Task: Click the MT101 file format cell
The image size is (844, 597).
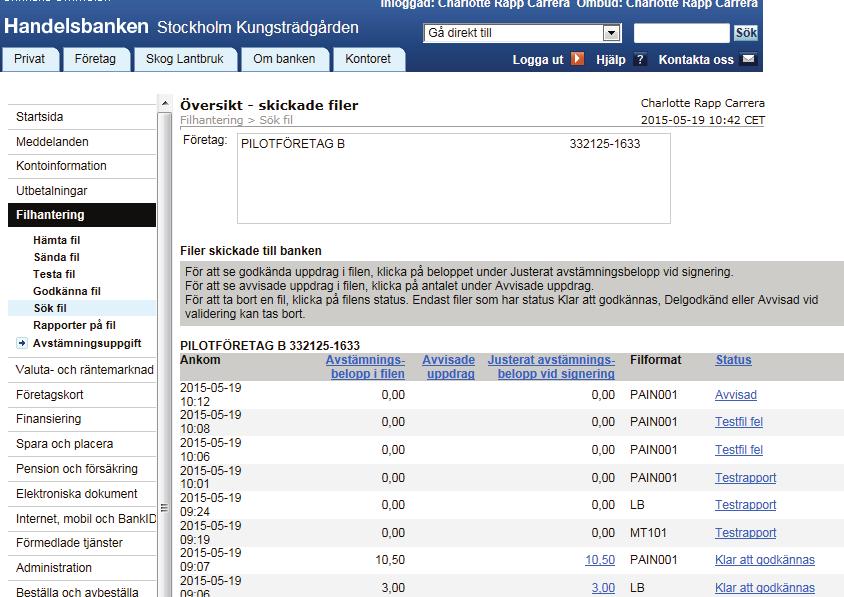Action: coord(648,532)
